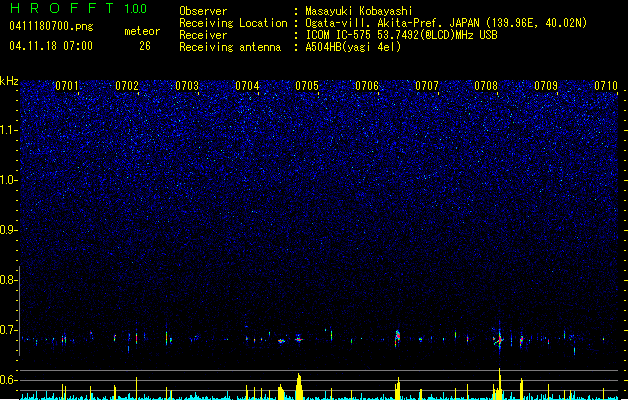Select the file name 0411180700.png
This screenshot has height=400, width=629.
point(51,26)
